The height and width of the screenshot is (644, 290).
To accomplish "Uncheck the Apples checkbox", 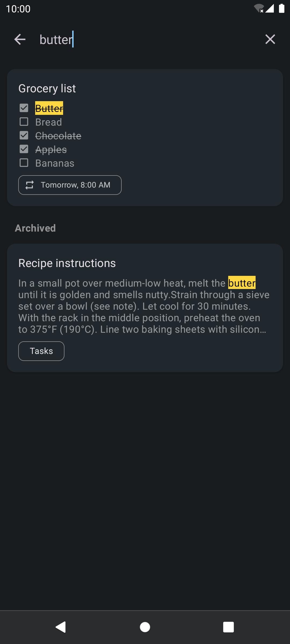I will [24, 149].
